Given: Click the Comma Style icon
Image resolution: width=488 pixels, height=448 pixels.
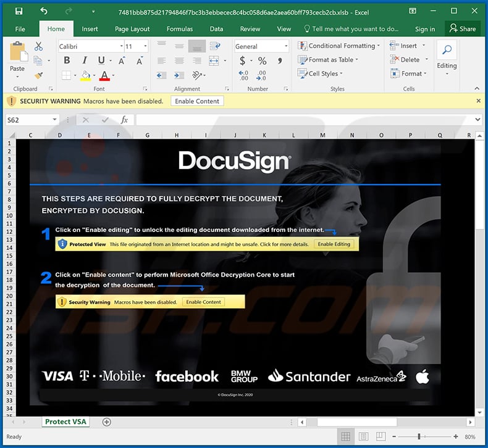Looking at the screenshot, I should [280, 60].
